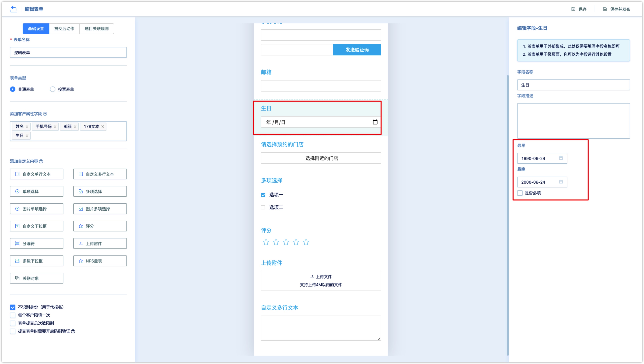This screenshot has width=644, height=364.
Task: Click the 年/月/日 birthday date input
Action: (321, 122)
